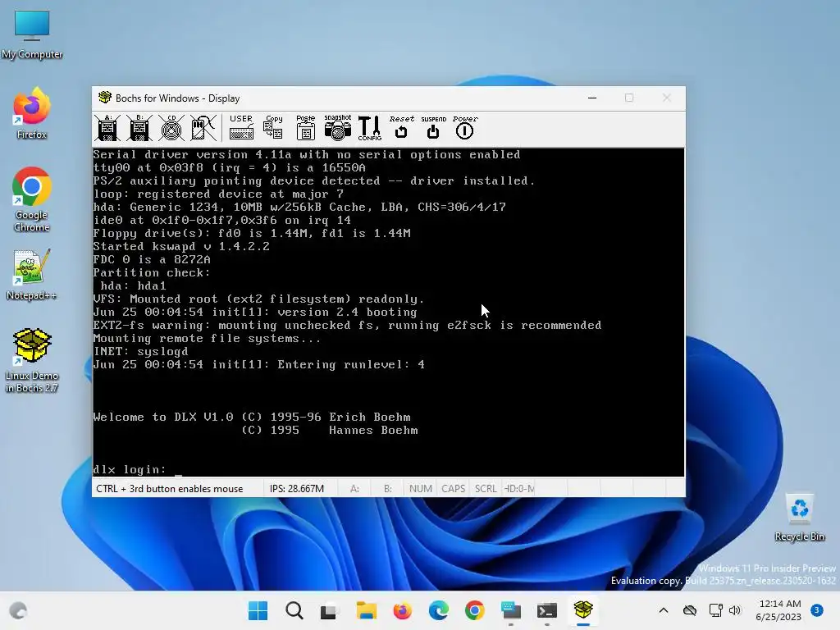Open taskbar Search
Viewport: 840px width, 630px height.
pyautogui.click(x=294, y=610)
